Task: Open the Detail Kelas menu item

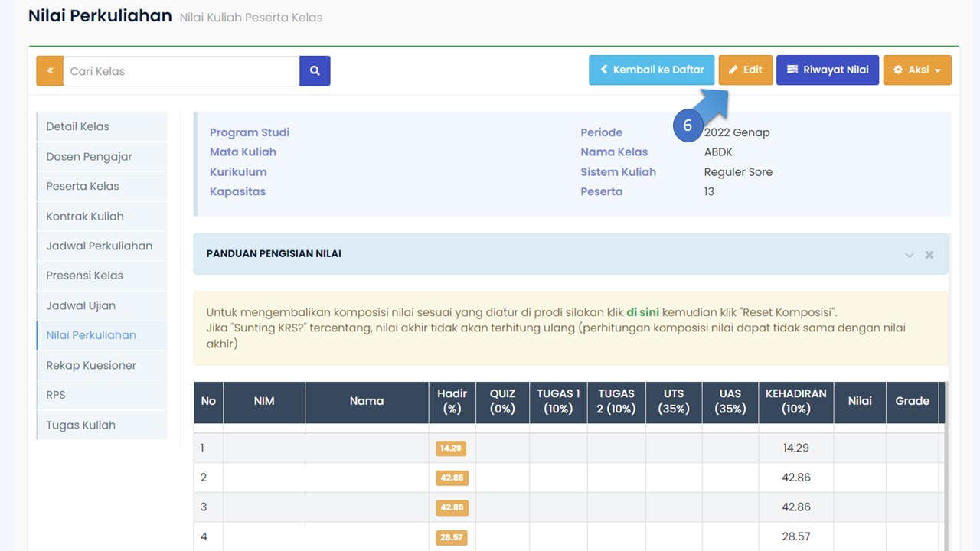Action: [x=102, y=126]
